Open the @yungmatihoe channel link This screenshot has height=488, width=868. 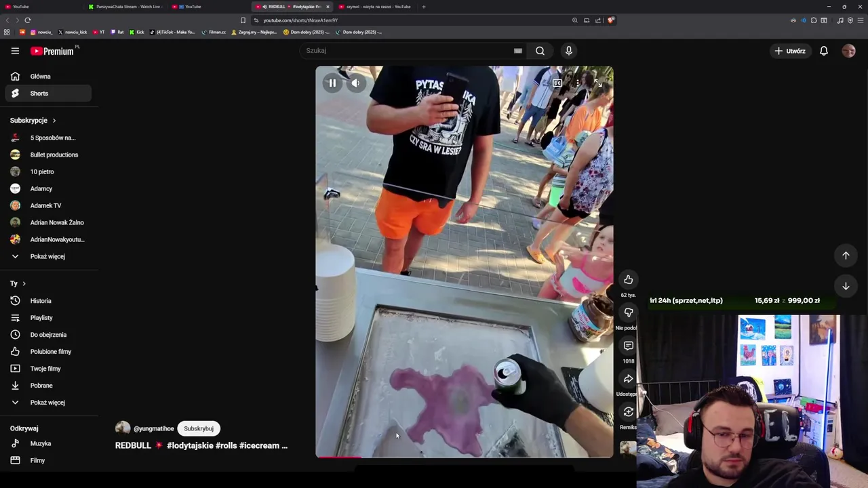(153, 428)
